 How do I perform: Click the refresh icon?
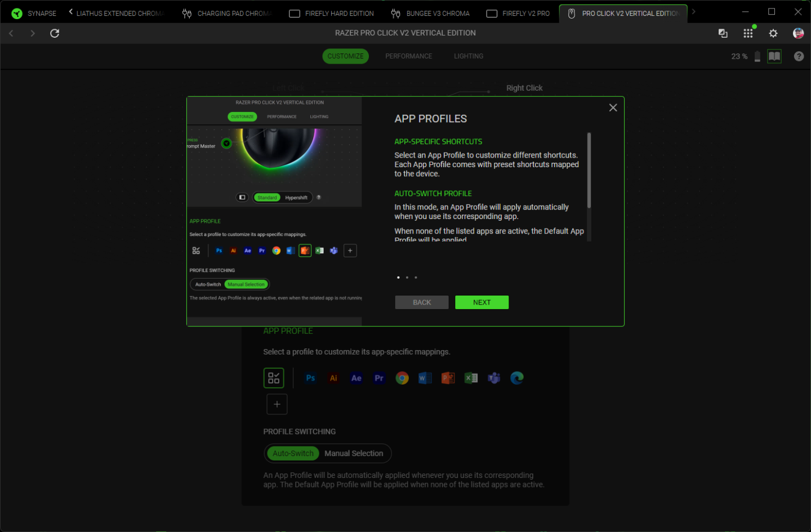(x=55, y=33)
